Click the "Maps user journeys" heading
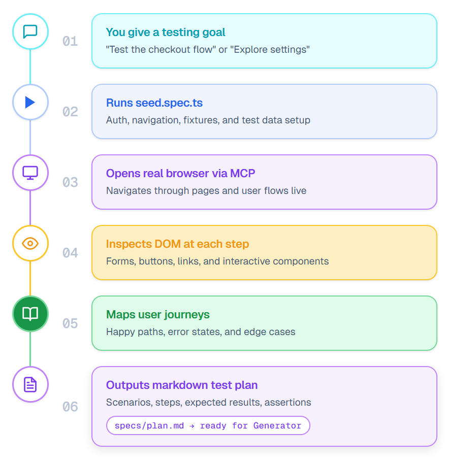Image resolution: width=476 pixels, height=462 pixels. [157, 315]
